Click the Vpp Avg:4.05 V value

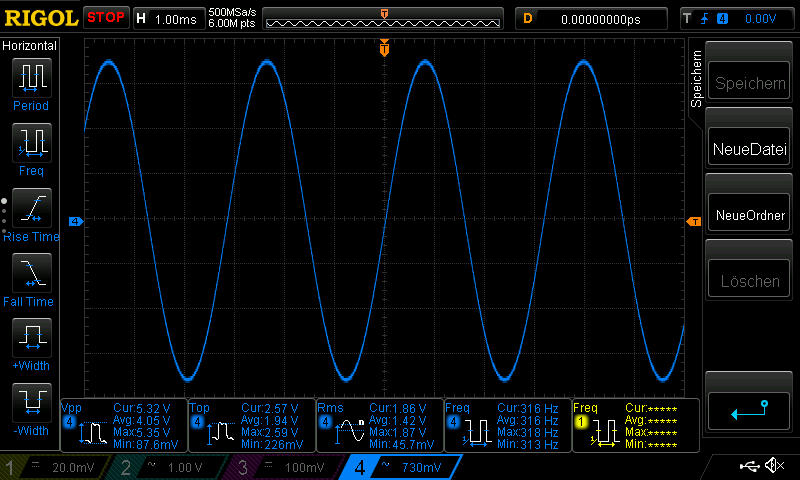point(142,421)
